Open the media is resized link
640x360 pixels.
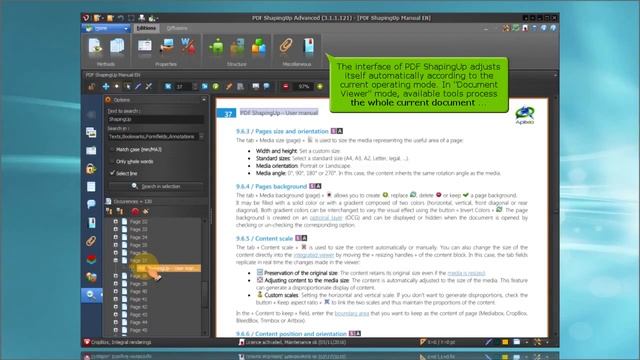tap(466, 273)
